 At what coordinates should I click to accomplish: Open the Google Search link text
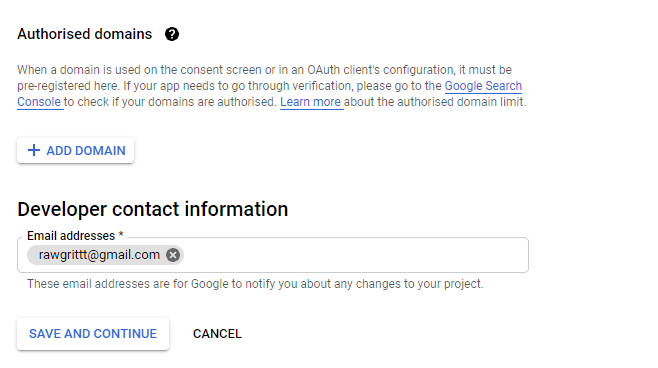(483, 86)
